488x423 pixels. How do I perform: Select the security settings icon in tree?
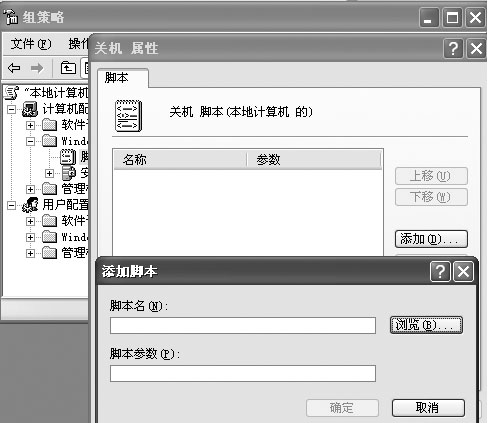[69, 173]
